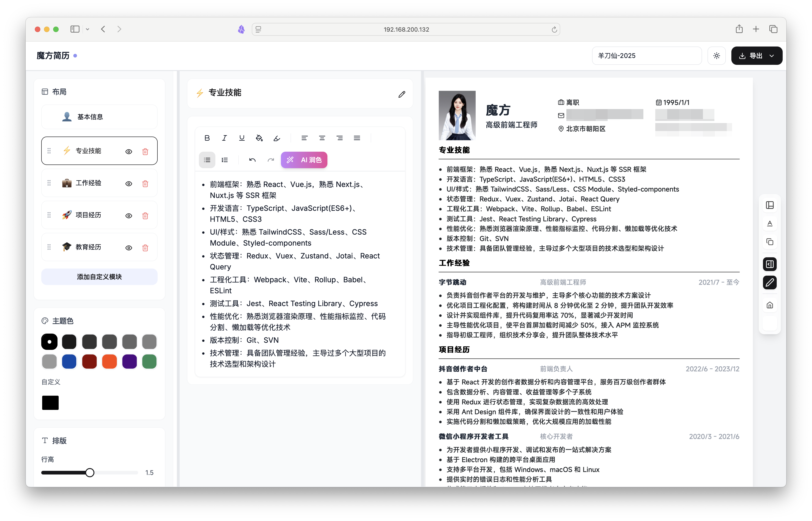Justify text alignment
The width and height of the screenshot is (812, 521).
357,138
